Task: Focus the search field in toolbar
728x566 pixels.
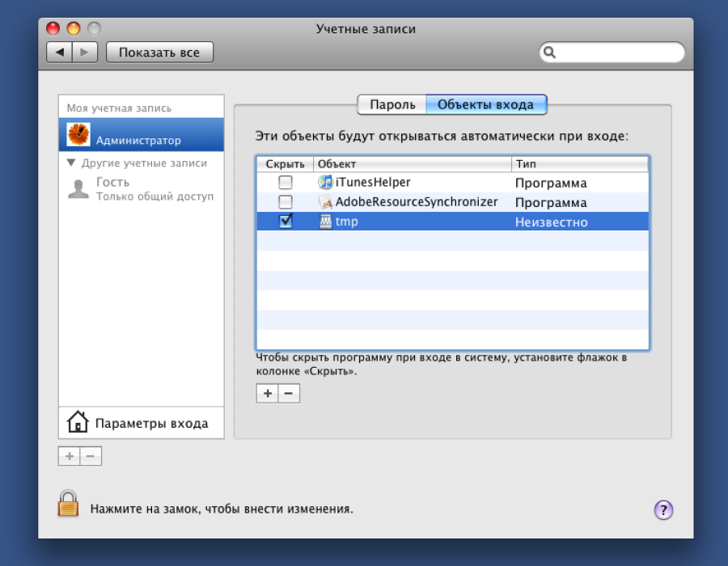Action: point(612,52)
